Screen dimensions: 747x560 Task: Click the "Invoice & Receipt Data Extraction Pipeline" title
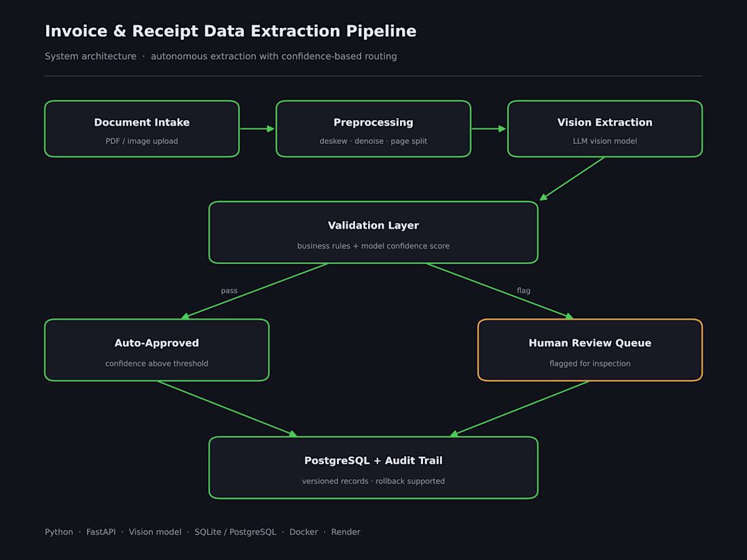[x=231, y=31]
